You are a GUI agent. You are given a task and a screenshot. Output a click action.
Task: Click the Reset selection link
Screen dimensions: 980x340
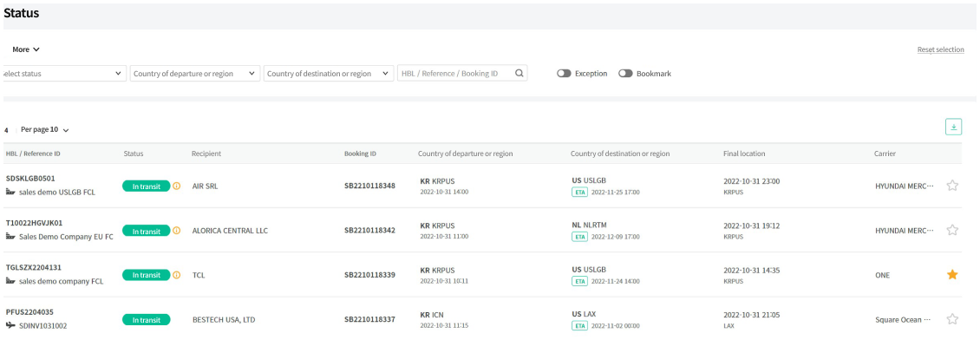941,49
